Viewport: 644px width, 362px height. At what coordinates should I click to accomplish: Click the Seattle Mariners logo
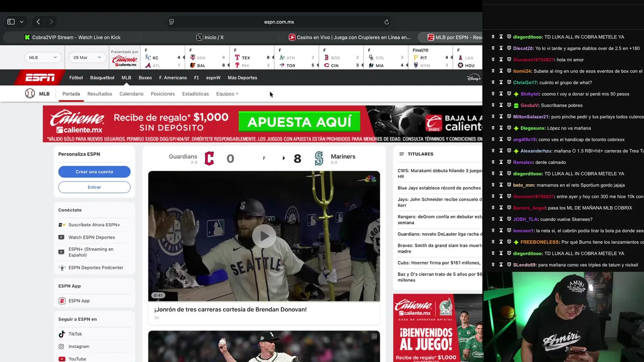[318, 159]
